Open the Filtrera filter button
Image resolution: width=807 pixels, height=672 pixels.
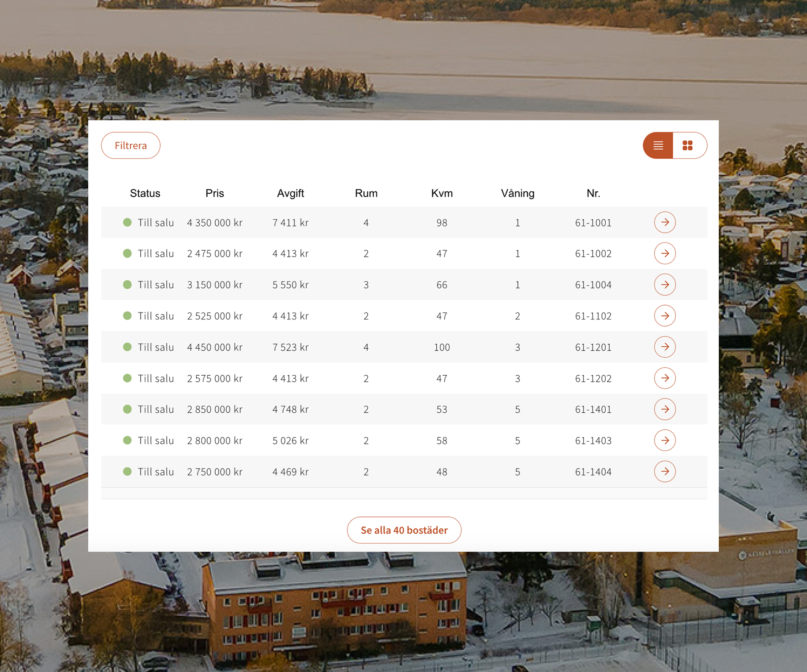131,145
